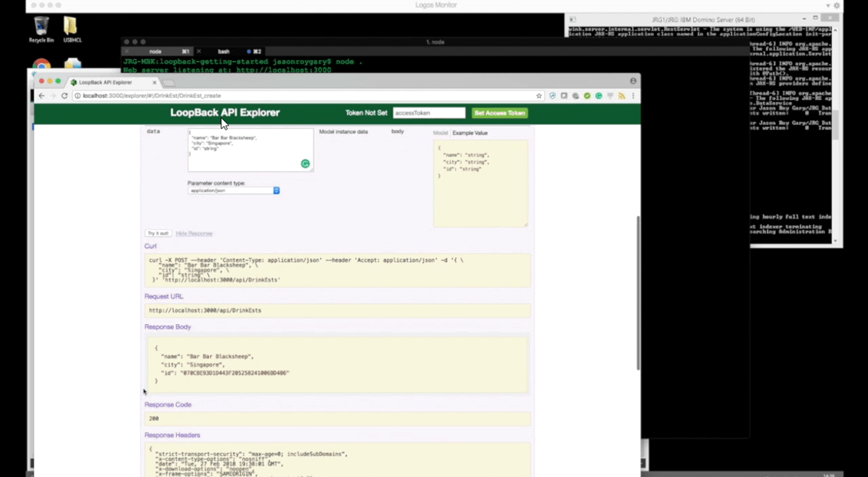Open Chrome's three-dot menu
This screenshot has height=477, width=868.
(x=633, y=95)
